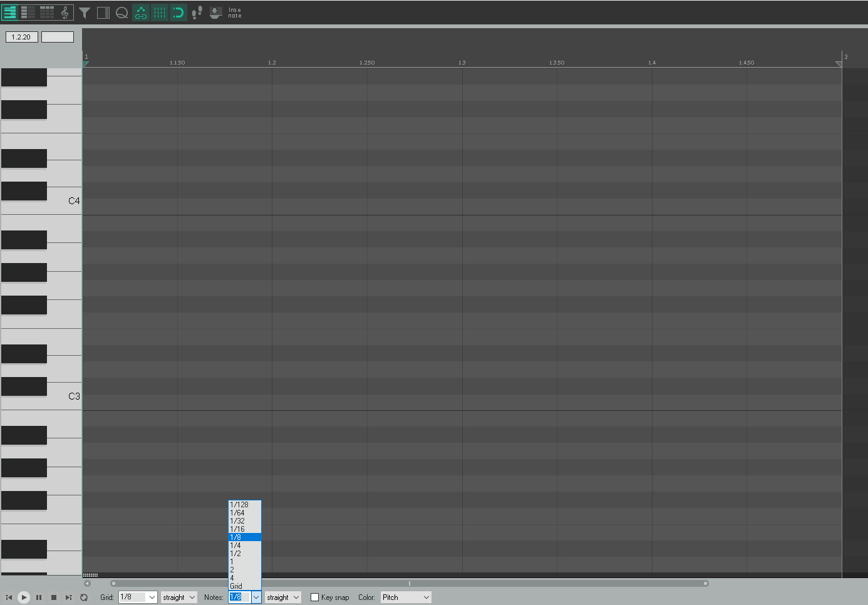Click the Insert note toolbar icon
The width and height of the screenshot is (868, 605).
pos(215,12)
